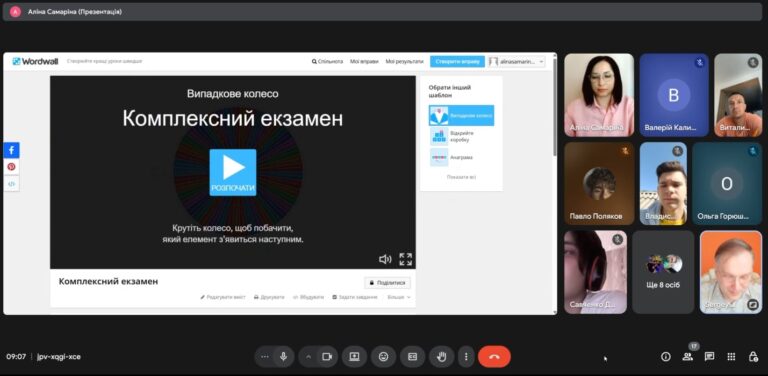Open audio settings three-dots next to microphone

[265, 357]
